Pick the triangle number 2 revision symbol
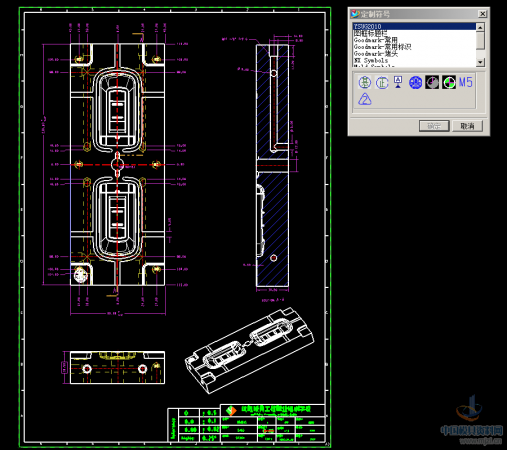The width and height of the screenshot is (507, 450). (365, 99)
